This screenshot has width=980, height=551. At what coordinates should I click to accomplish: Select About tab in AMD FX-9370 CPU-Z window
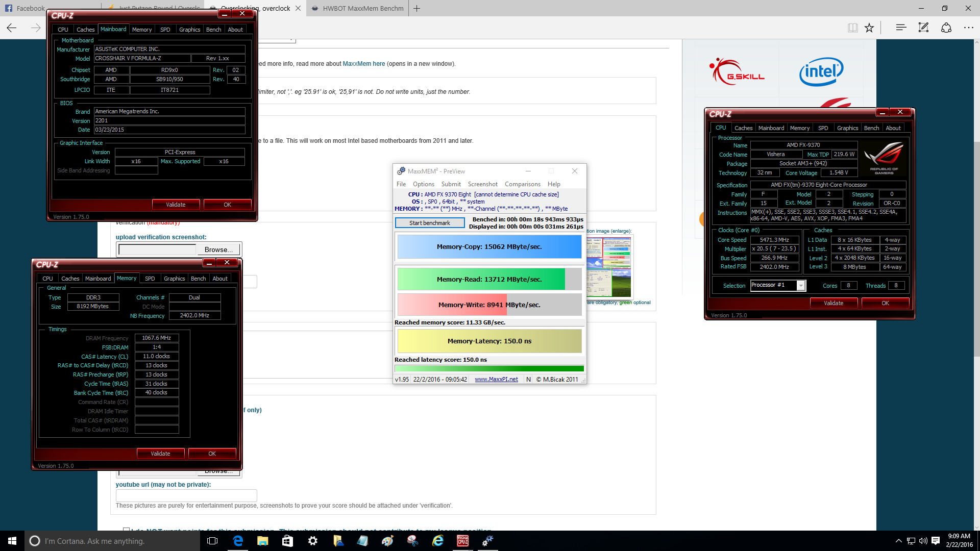[x=893, y=128]
